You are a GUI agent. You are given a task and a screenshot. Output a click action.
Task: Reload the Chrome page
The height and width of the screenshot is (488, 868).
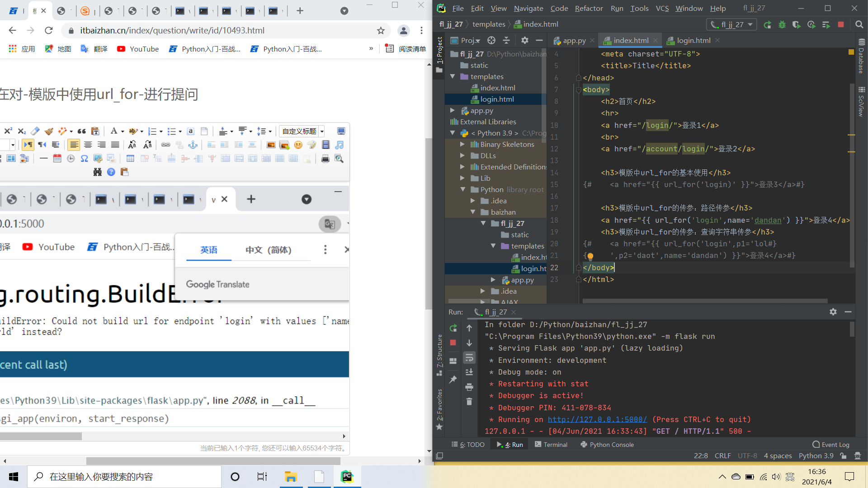(x=49, y=30)
